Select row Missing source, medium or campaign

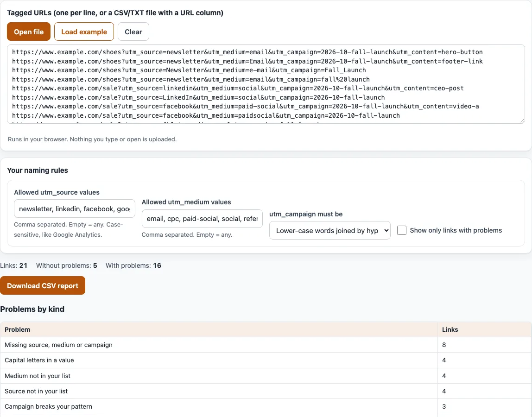[x=266, y=345]
